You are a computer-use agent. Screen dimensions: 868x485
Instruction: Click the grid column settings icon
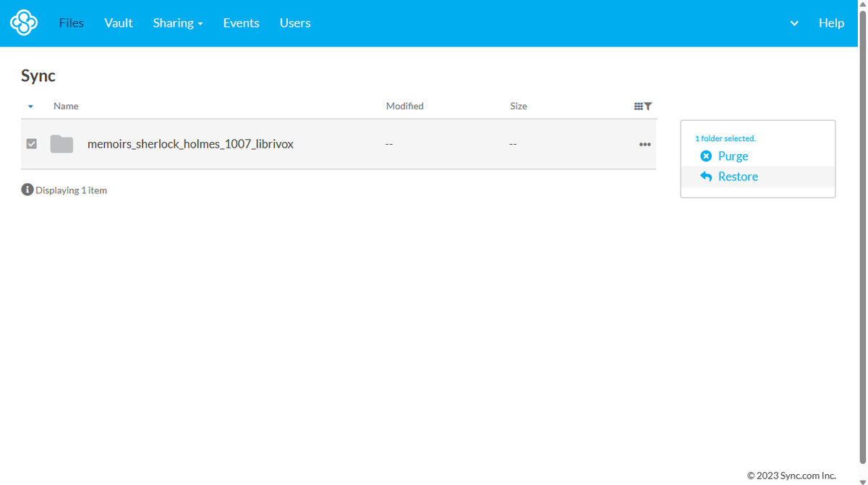pos(639,106)
